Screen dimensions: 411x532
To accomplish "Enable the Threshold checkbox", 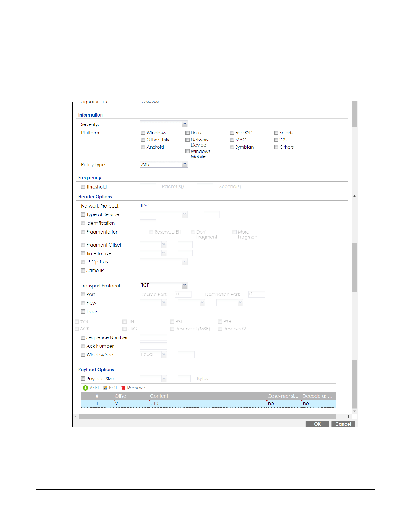I will pyautogui.click(x=83, y=187).
